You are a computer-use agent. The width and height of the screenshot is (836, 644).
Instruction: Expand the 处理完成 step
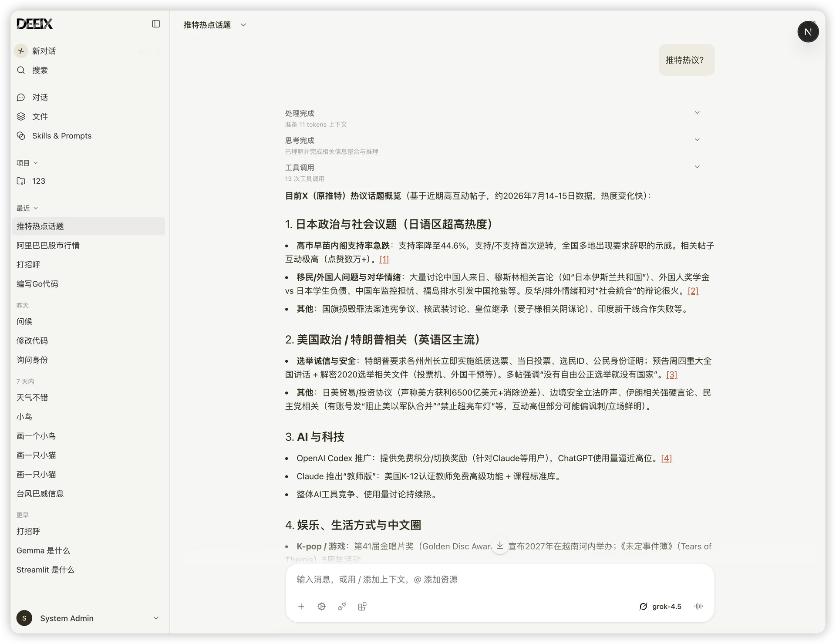697,113
